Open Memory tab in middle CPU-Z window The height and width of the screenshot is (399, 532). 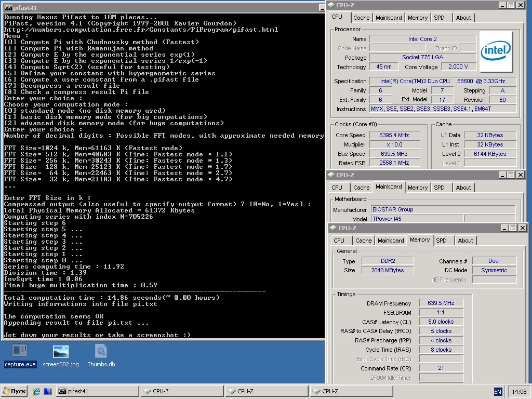coord(418,188)
